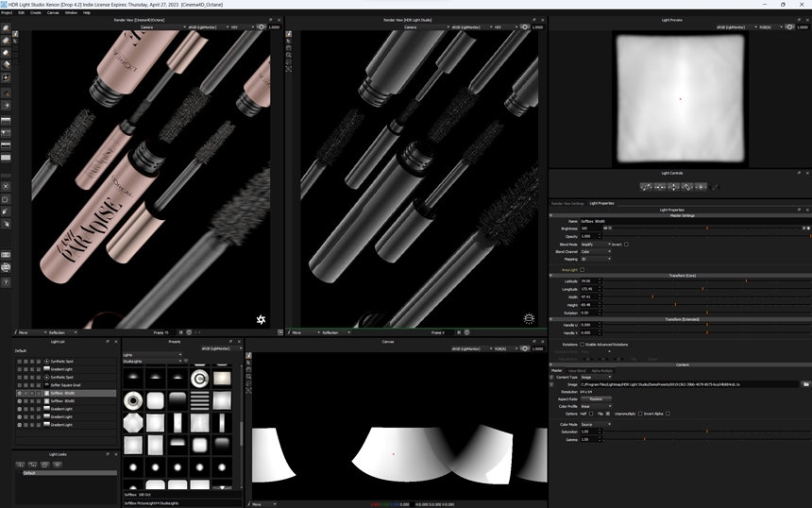Click the rightmost arrow icon in Light Controls

(715, 187)
